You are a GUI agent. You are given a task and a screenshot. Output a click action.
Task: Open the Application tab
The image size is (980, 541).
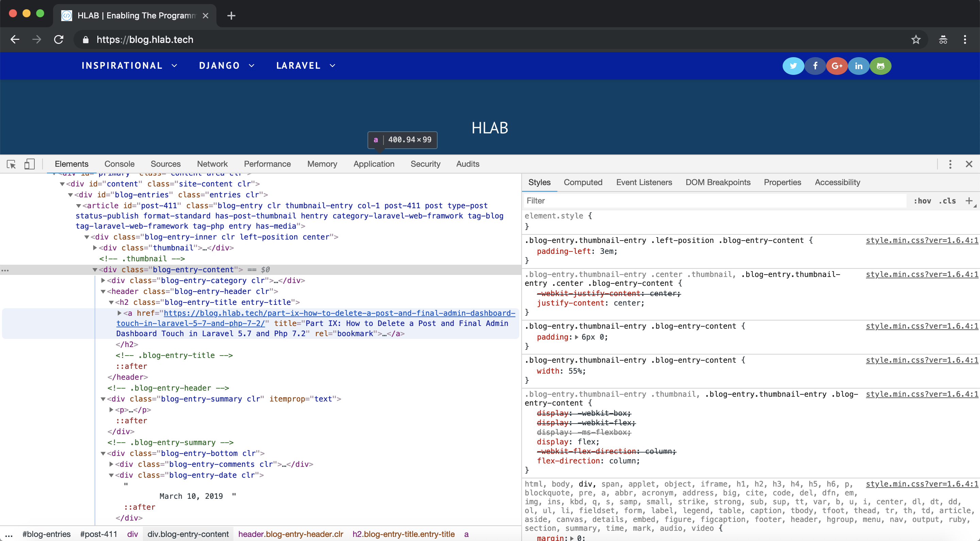point(374,164)
